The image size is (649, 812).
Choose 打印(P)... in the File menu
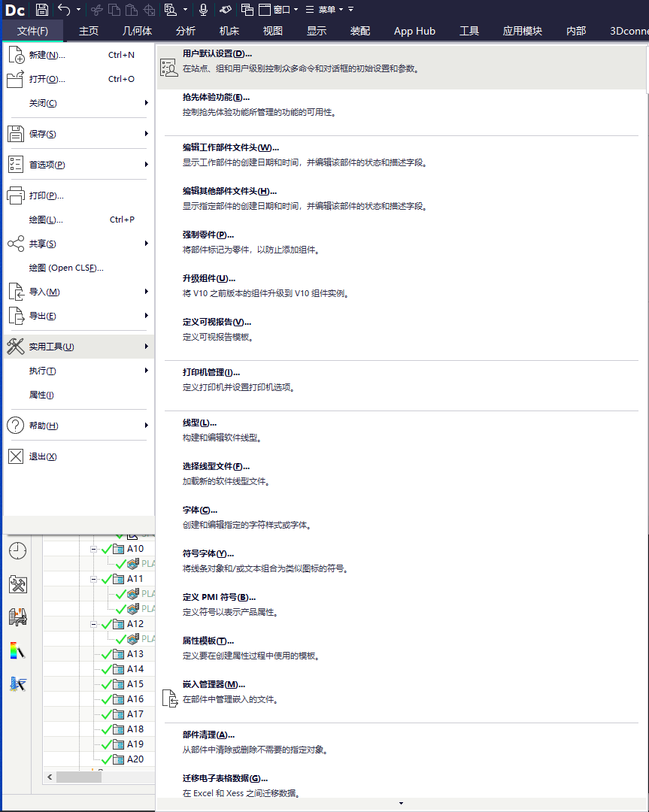(x=78, y=195)
